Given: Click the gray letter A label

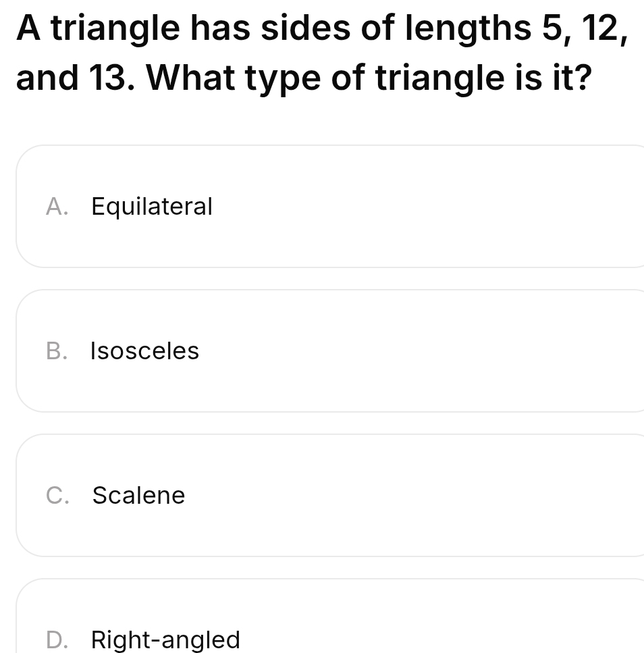Looking at the screenshot, I should tap(57, 206).
